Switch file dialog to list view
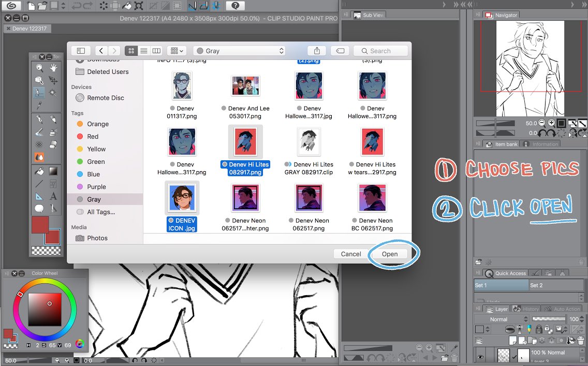Screen dimensions: 588x366 (143, 51)
